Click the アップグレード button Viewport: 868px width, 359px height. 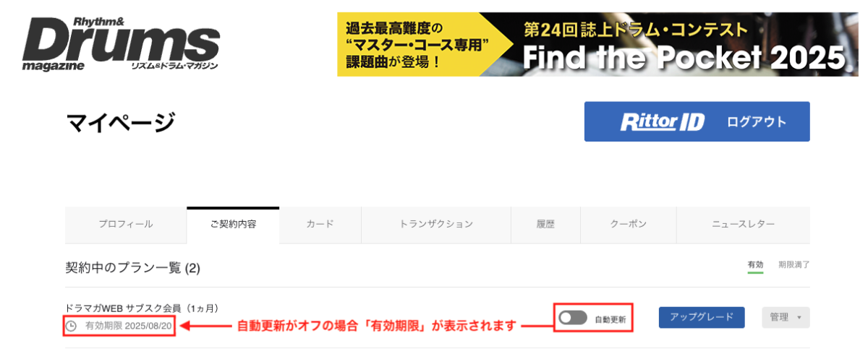702,317
